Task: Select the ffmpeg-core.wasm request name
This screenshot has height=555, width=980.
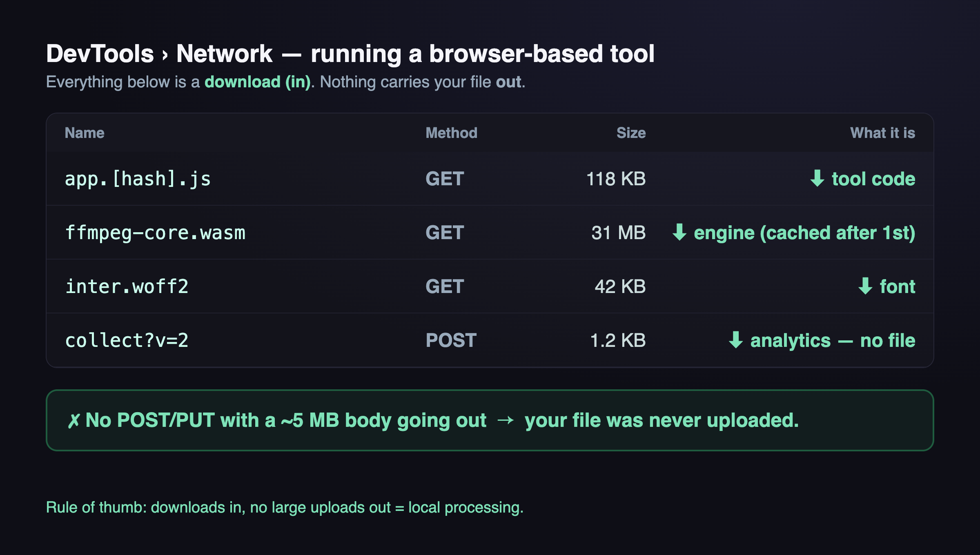Action: point(156,233)
